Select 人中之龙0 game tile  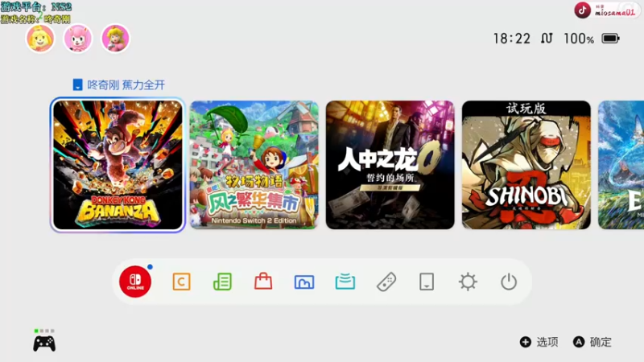[390, 165]
